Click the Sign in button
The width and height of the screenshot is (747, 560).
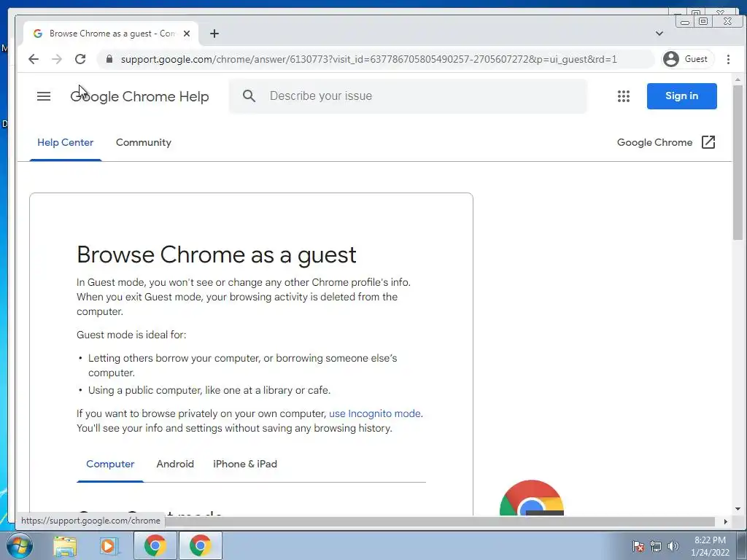click(682, 96)
